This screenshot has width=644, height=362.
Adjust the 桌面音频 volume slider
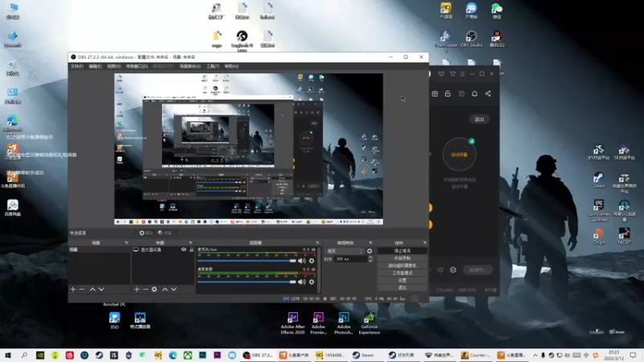pos(246,282)
